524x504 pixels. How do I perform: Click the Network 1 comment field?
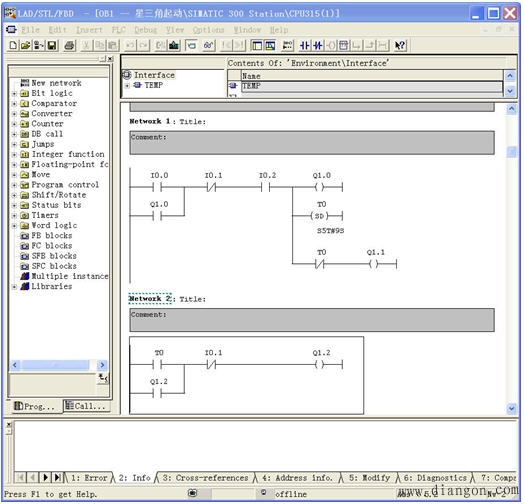pyautogui.click(x=312, y=143)
